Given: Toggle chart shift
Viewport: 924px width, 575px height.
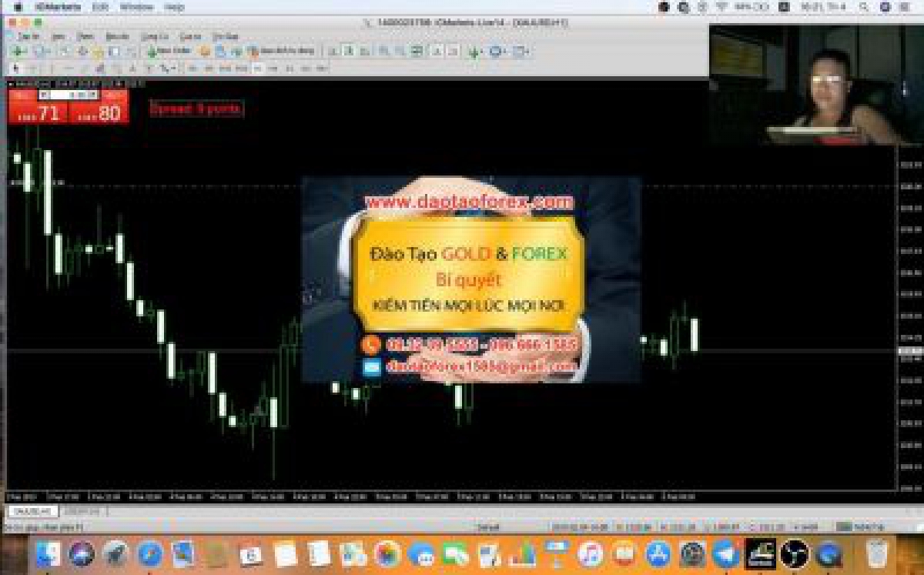Looking at the screenshot, I should coord(454,52).
